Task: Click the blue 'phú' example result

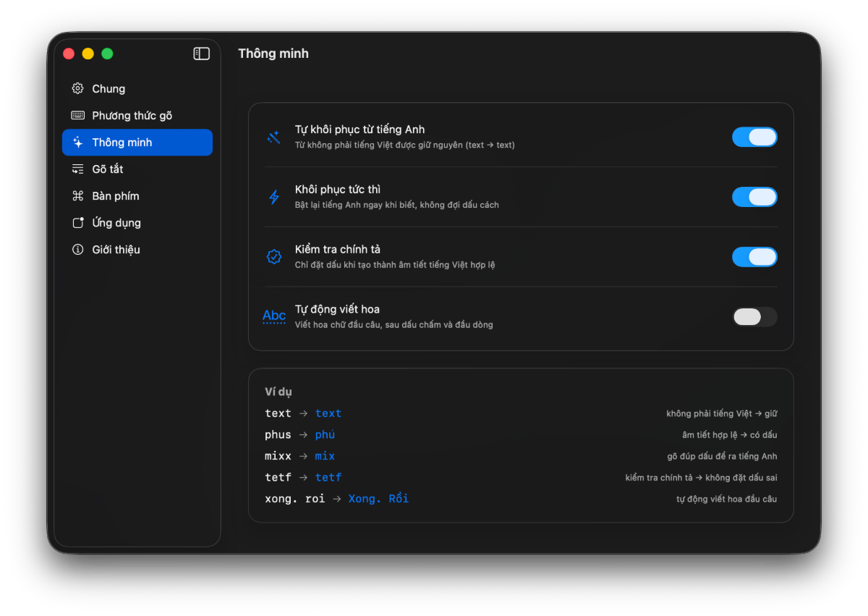Action: (325, 435)
